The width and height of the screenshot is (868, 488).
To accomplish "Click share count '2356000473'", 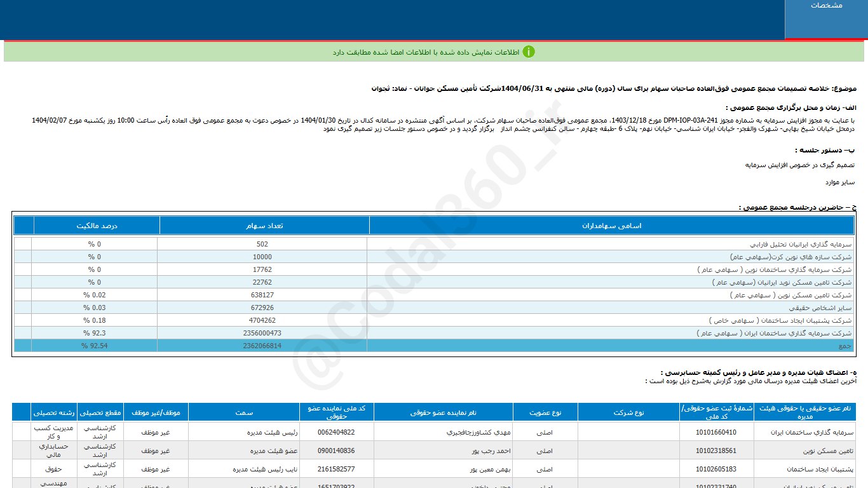I will click(262, 333).
